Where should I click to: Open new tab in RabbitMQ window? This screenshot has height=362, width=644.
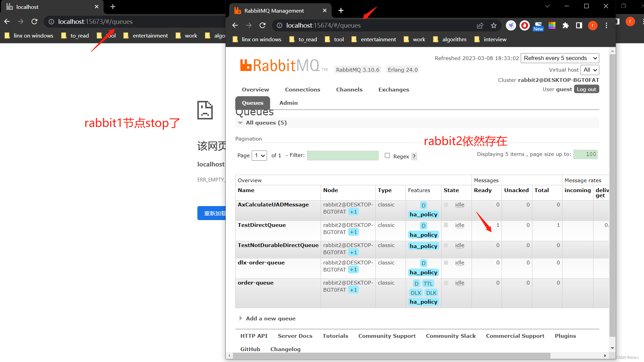[x=341, y=11]
